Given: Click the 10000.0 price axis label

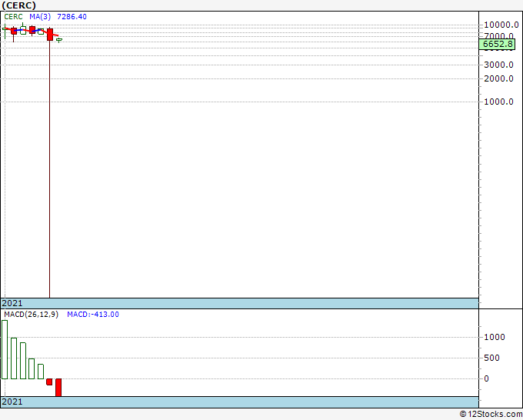Looking at the screenshot, I should coord(501,25).
